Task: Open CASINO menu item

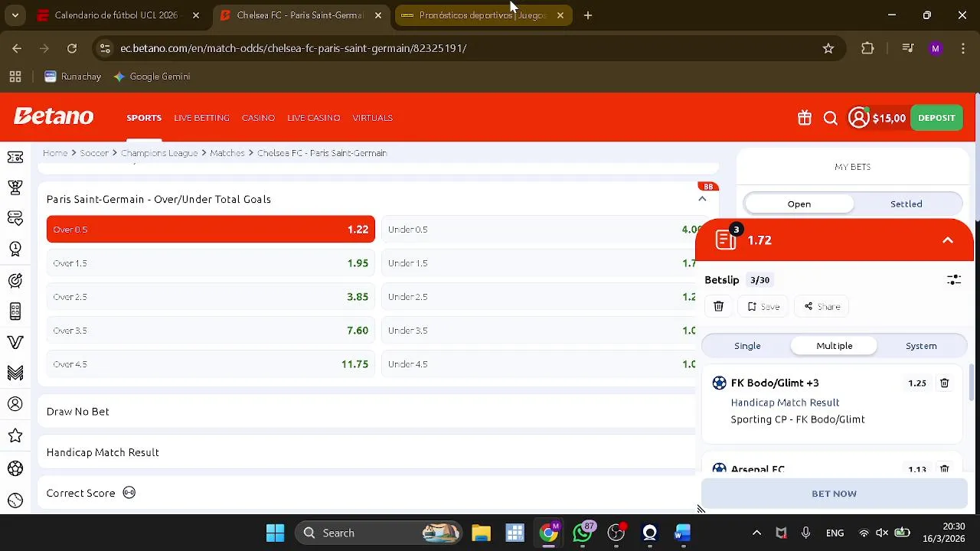Action: (x=258, y=118)
